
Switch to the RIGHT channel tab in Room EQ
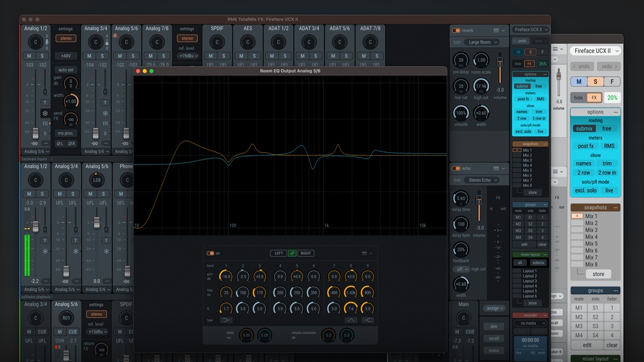coord(306,253)
